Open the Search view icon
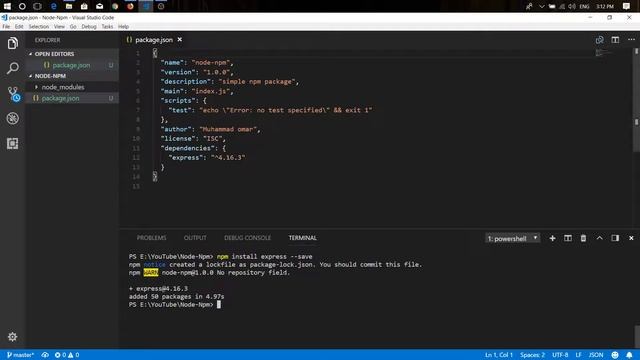 (13, 68)
